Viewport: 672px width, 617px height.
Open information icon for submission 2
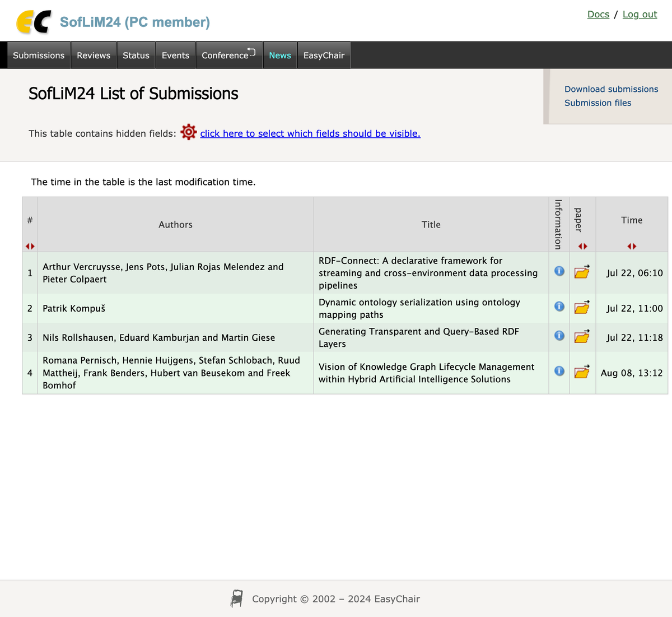(558, 308)
